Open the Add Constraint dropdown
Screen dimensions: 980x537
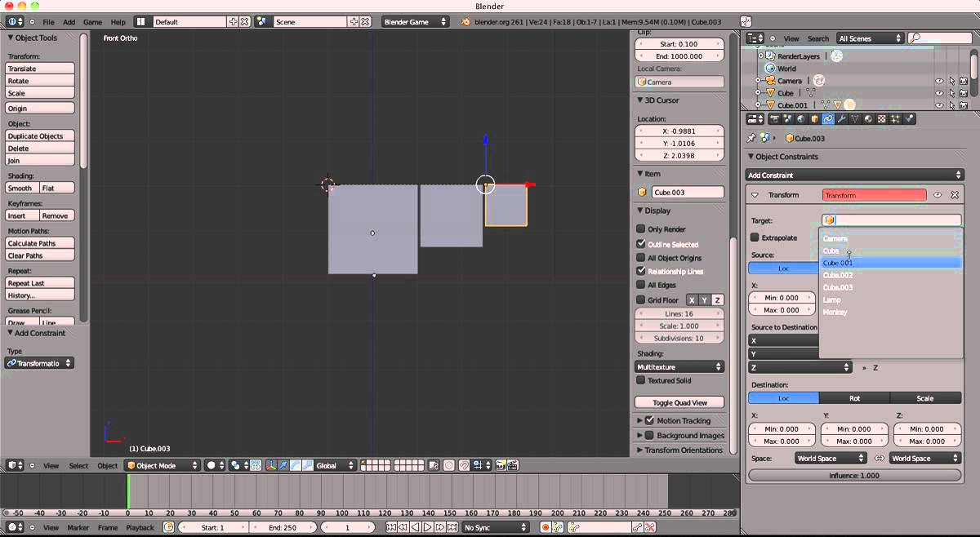(x=855, y=175)
